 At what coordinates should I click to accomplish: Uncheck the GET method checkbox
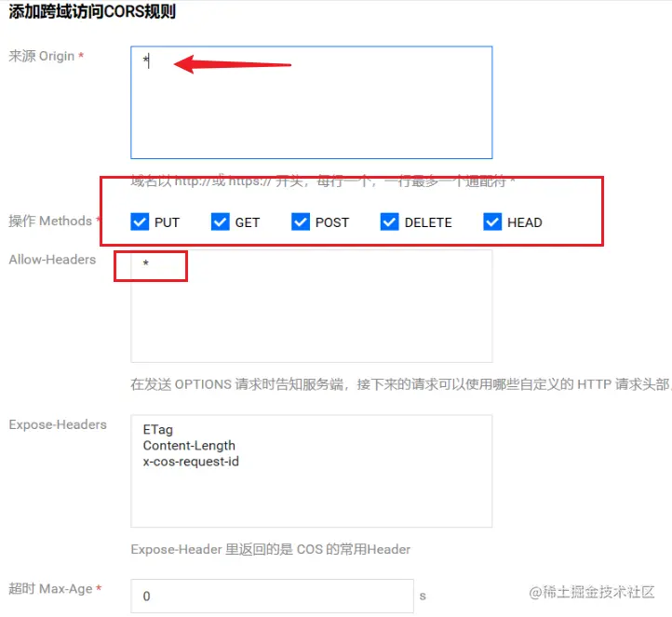221,221
